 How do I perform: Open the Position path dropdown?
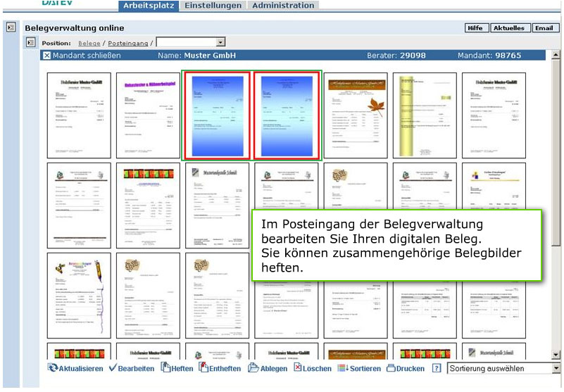(220, 42)
